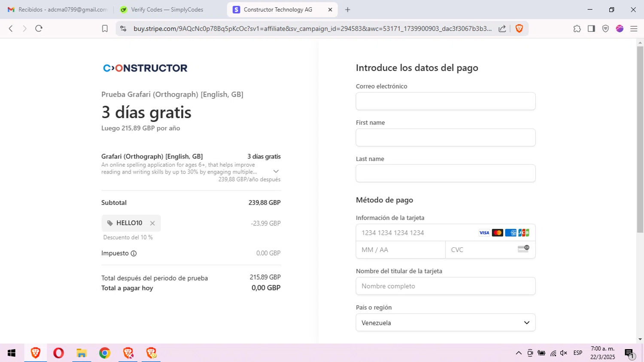The width and height of the screenshot is (644, 362).
Task: Open the browser main menu
Action: coord(634,29)
